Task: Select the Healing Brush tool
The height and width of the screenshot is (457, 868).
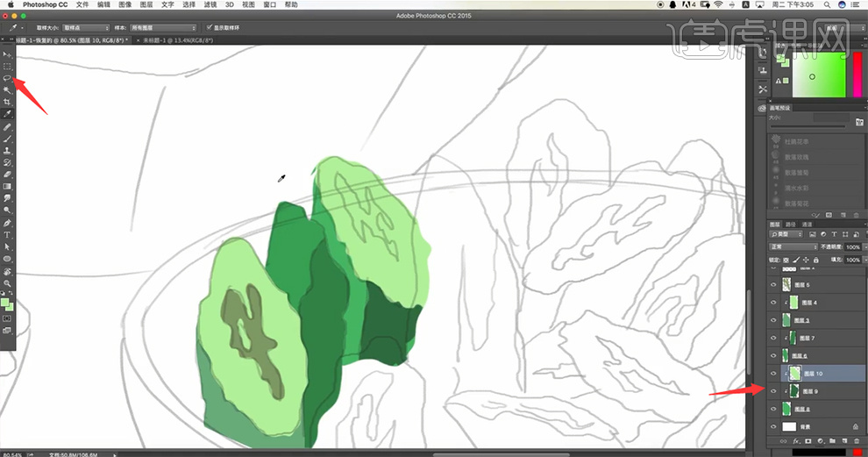Action: coord(7,127)
